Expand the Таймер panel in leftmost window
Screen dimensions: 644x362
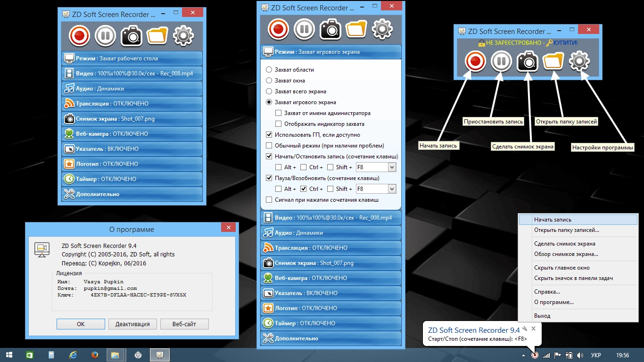point(132,179)
